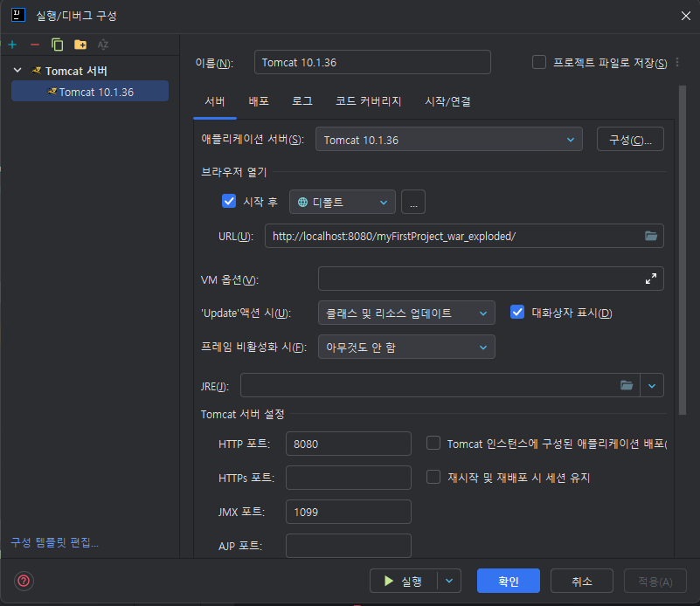Click the empty AJP 포트 field
Image resolution: width=700 pixels, height=606 pixels.
click(348, 546)
